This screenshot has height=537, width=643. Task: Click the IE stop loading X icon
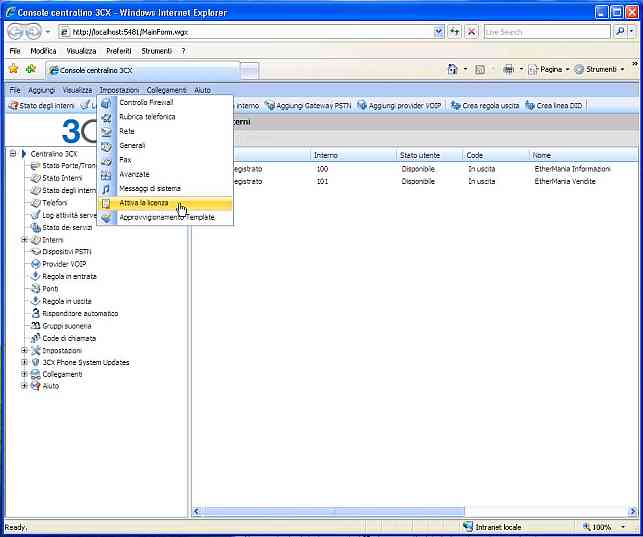click(472, 32)
